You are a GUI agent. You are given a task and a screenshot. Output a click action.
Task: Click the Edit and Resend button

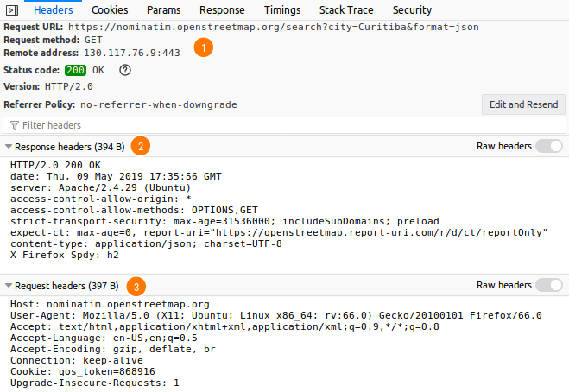point(523,104)
